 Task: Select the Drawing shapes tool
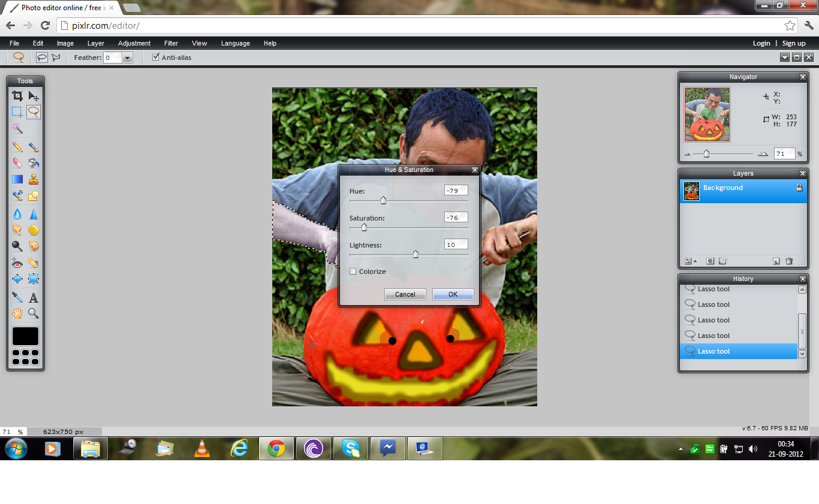click(34, 195)
